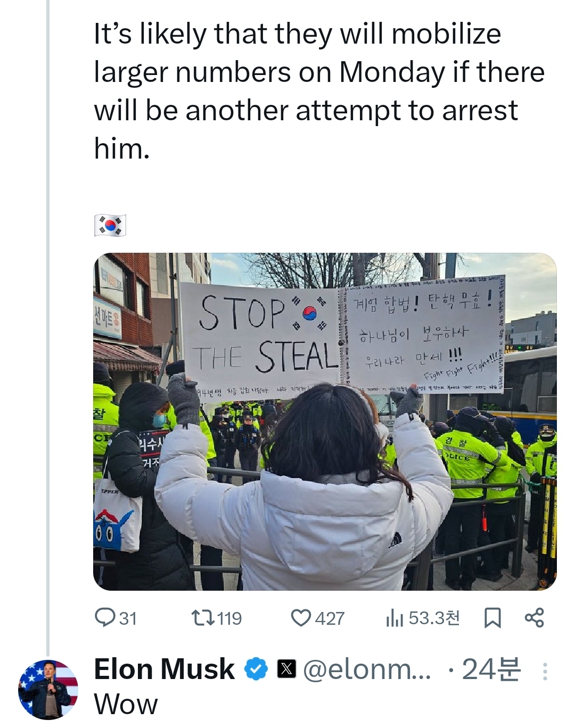Screen dimensions: 575x728
Task: Open the three-dot more menu on Elon's reply
Action: [545, 672]
